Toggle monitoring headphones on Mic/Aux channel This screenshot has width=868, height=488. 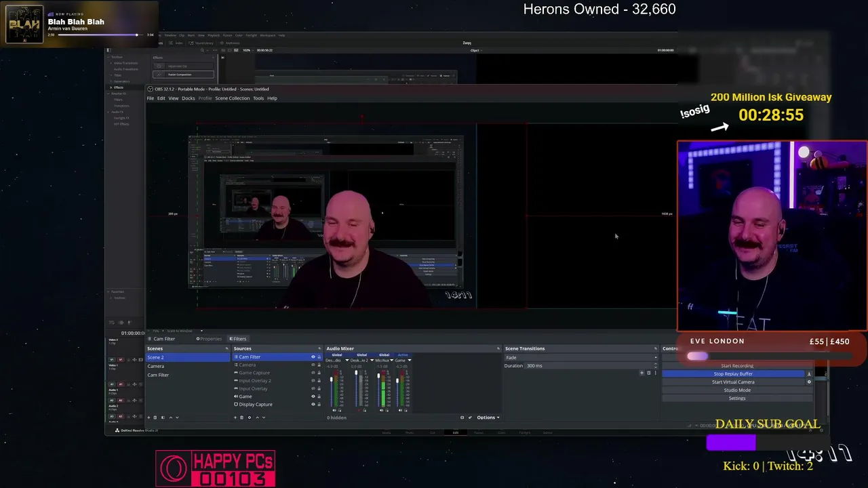pyautogui.click(x=387, y=410)
